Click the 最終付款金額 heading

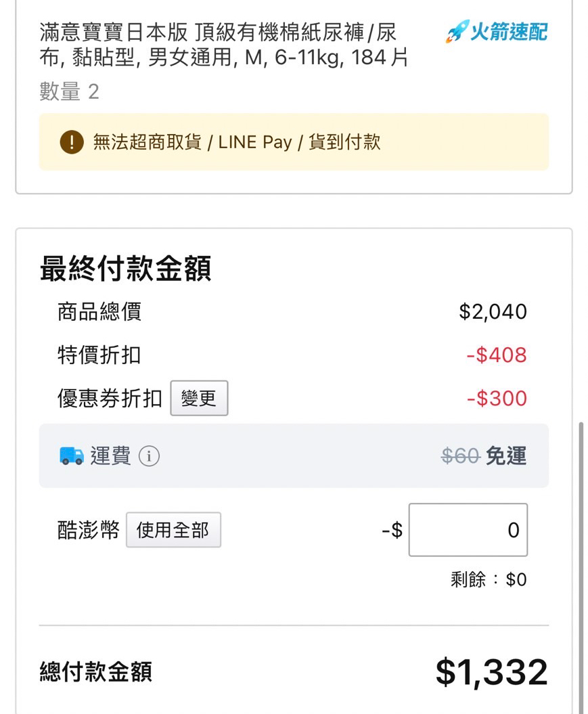pos(126,268)
